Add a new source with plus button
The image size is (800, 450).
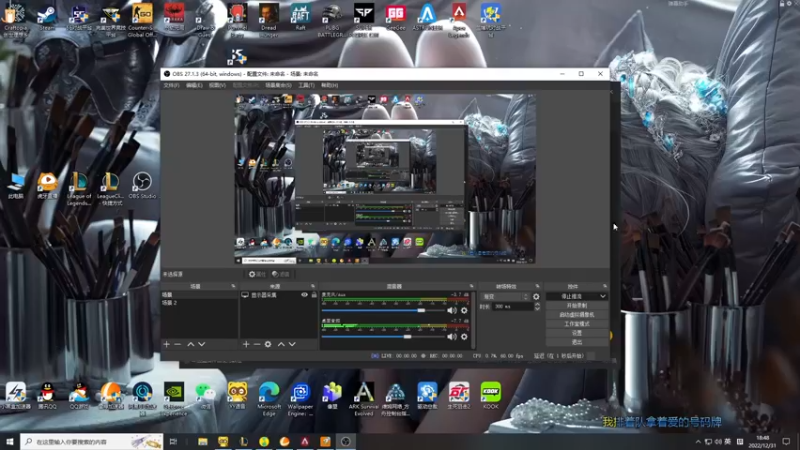[x=246, y=344]
